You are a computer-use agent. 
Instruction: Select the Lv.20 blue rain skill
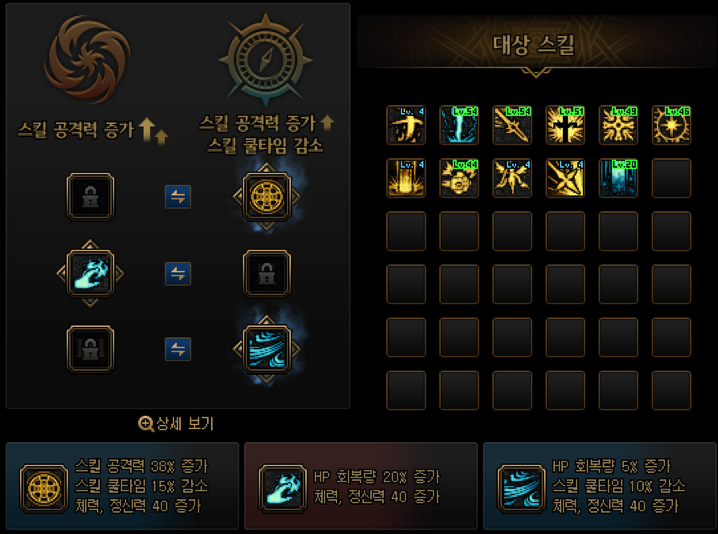(x=618, y=178)
